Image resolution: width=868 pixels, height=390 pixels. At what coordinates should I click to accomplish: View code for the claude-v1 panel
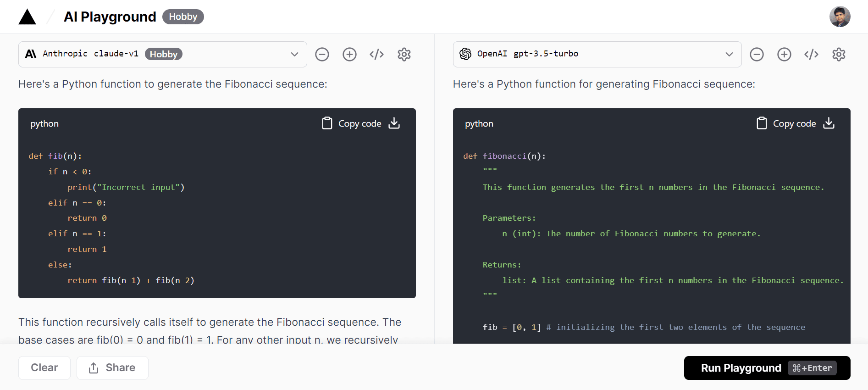tap(376, 55)
